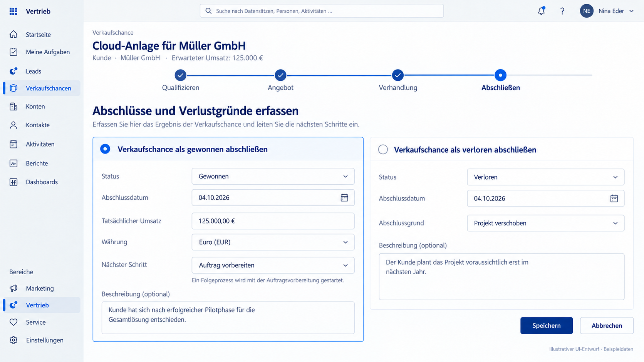The image size is (644, 362).
Task: Click the Berichte chart icon
Action: click(13, 163)
